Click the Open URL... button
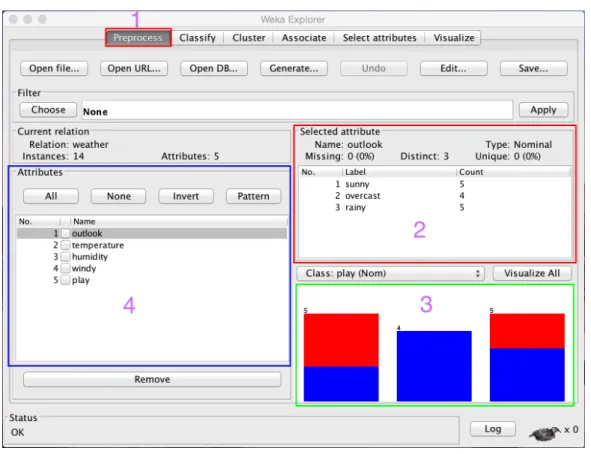 134,69
